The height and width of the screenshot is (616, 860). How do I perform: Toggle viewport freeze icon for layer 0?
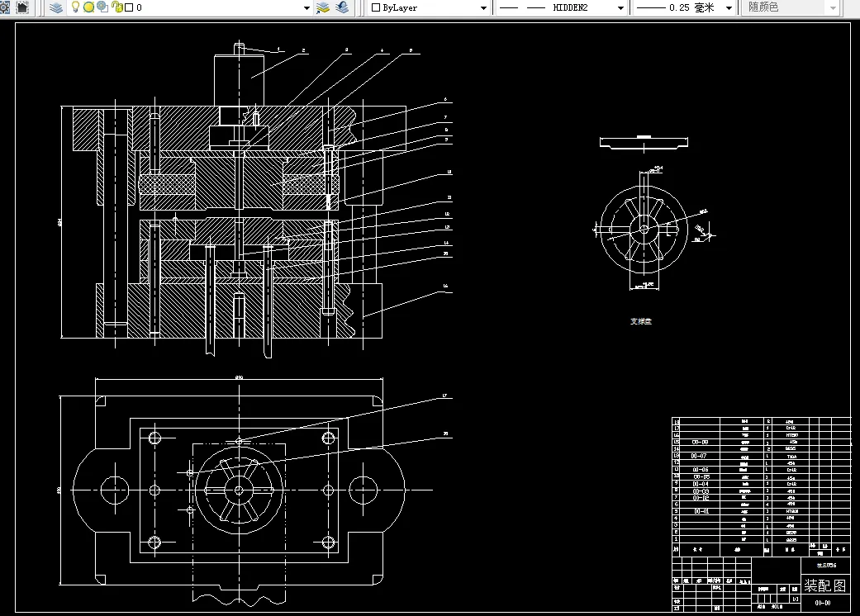pos(102,7)
